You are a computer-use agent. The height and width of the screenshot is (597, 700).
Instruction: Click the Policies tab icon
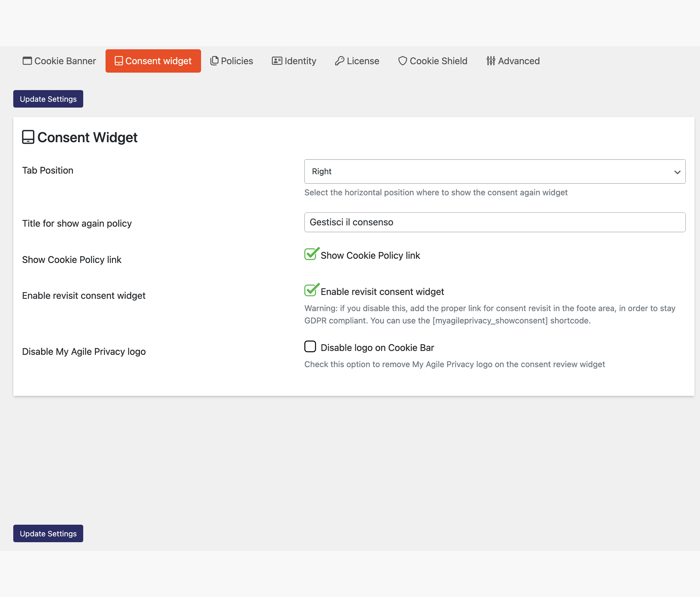pos(214,61)
